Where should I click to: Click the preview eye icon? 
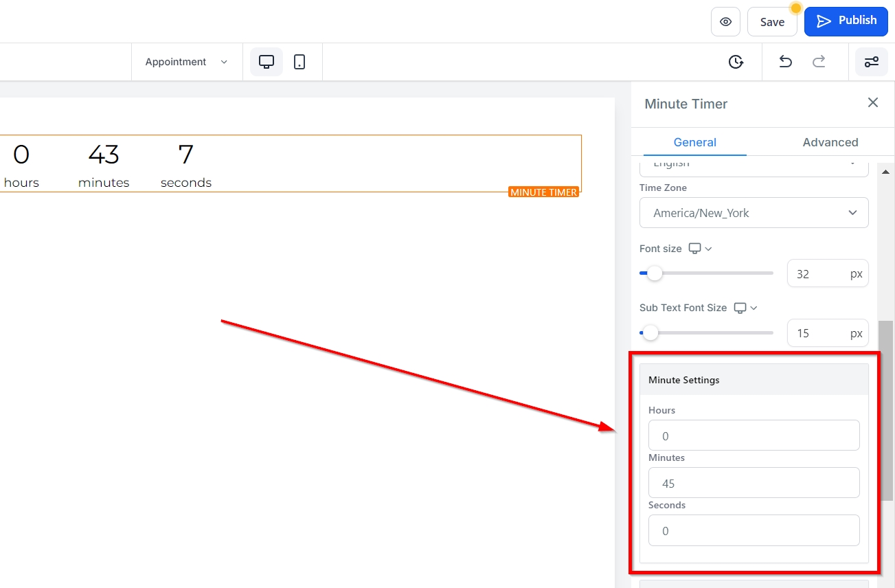coord(725,22)
